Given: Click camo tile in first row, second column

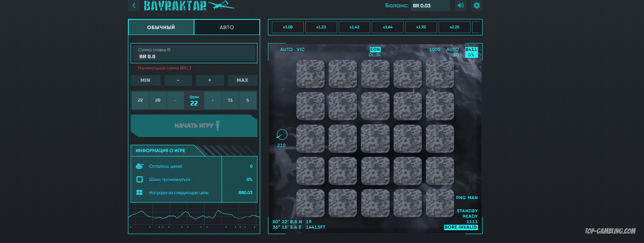Looking at the screenshot, I should pyautogui.click(x=343, y=74).
